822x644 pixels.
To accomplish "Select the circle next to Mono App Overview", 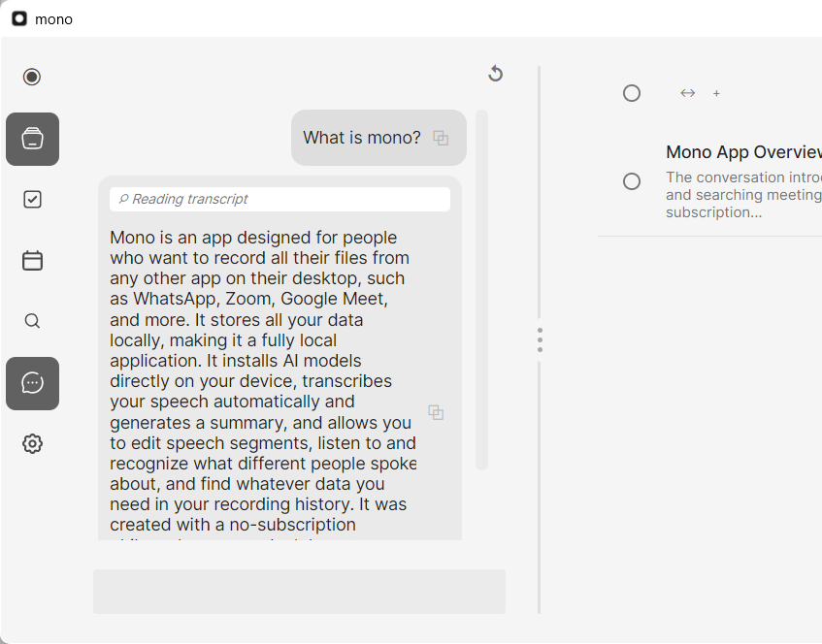I will coord(632,180).
